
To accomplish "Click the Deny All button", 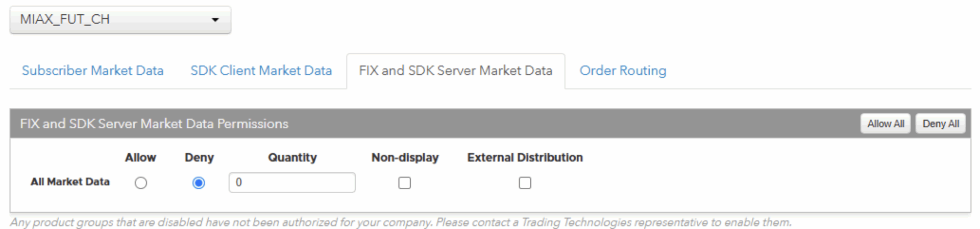I will pyautogui.click(x=941, y=124).
